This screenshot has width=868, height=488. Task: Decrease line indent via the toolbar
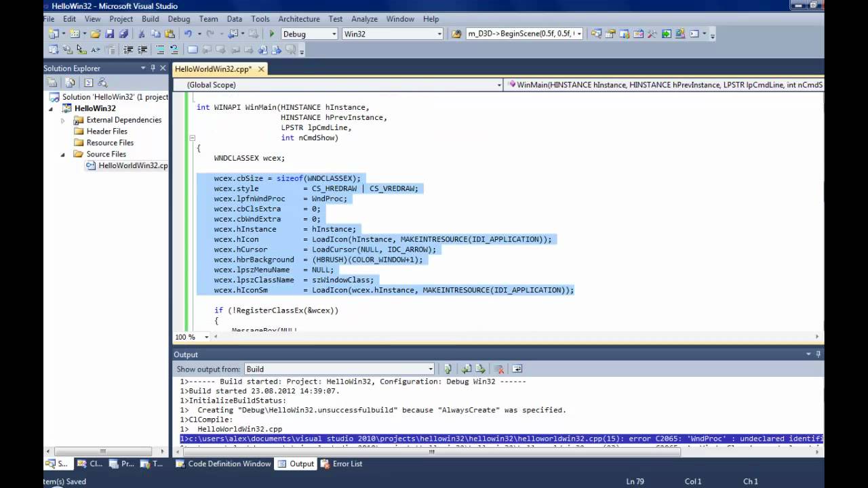pyautogui.click(x=128, y=49)
